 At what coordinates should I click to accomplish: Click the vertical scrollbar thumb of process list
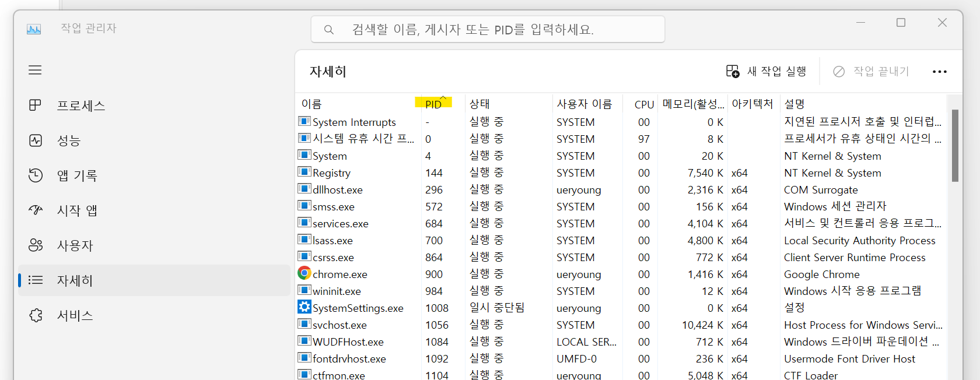coord(955,146)
